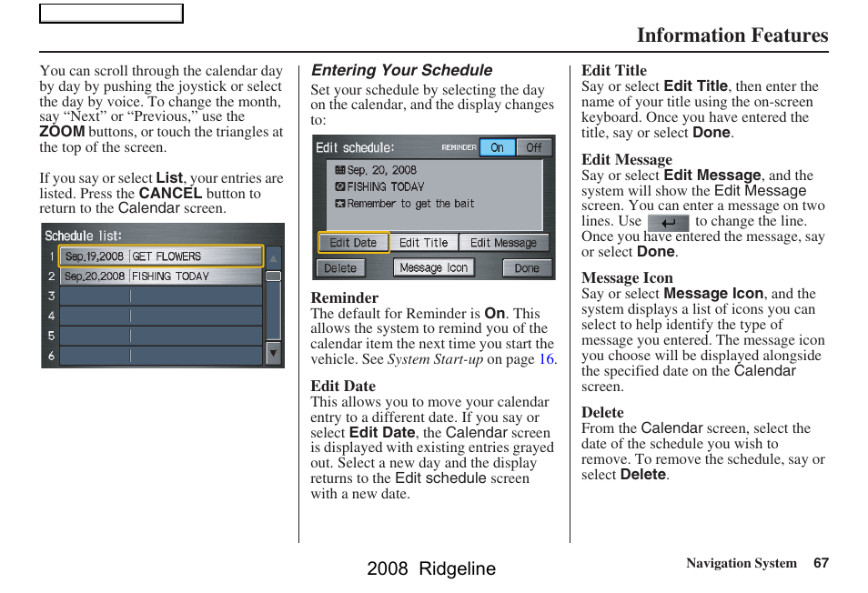Click schedule list scroll down arrow
This screenshot has height=593, width=868.
coord(274,353)
